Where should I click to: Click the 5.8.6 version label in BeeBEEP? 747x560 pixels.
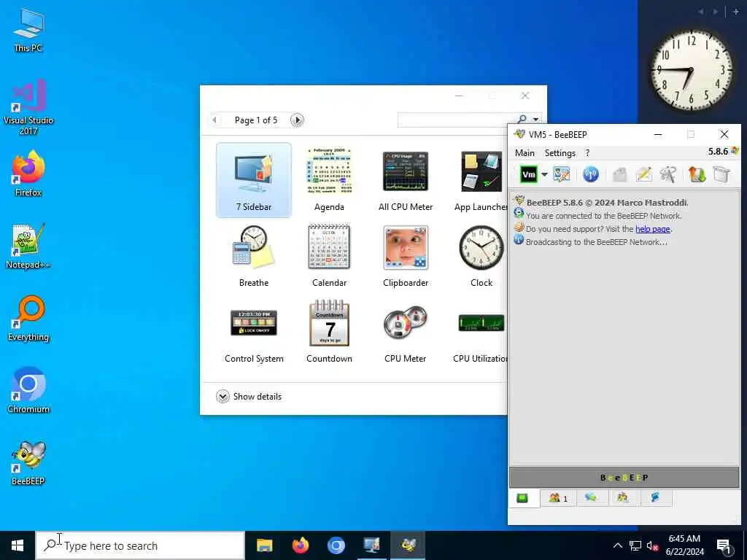718,152
